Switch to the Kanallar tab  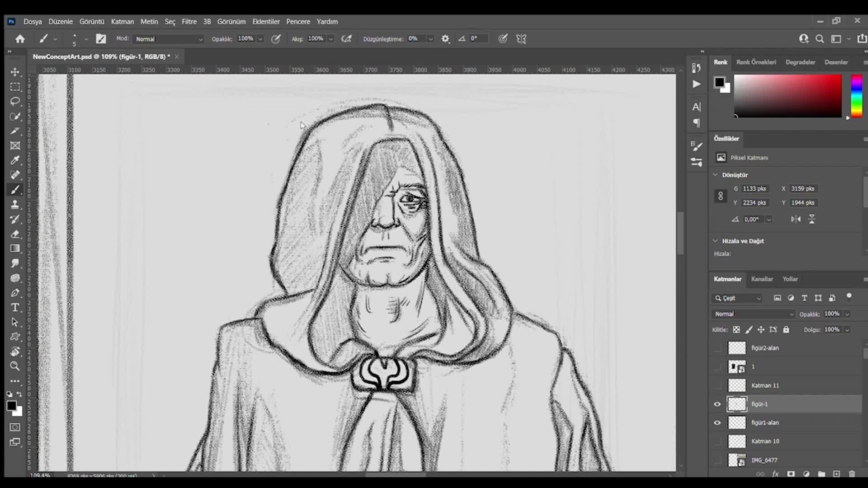tap(762, 279)
